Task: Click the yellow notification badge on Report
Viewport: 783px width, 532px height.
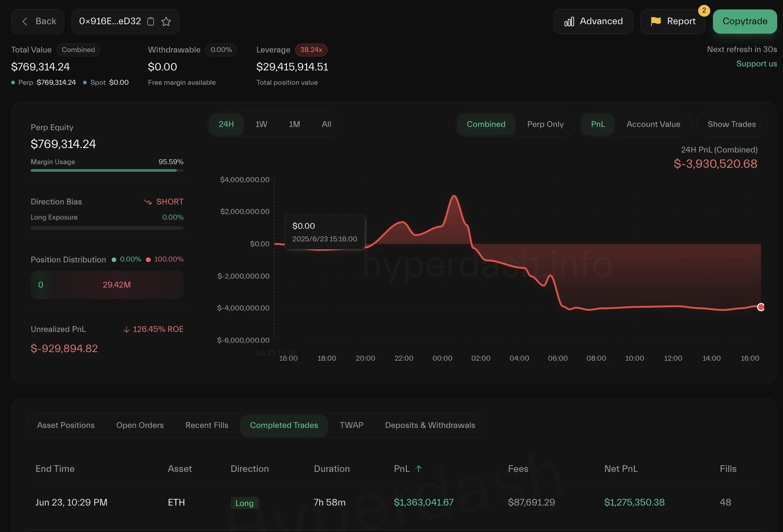Action: click(704, 11)
